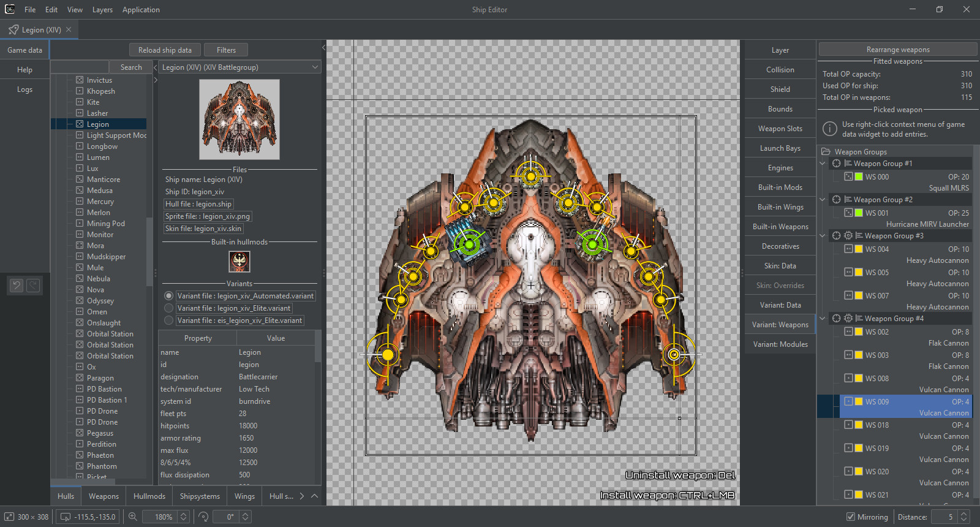Open the Application menu
Screen dimensions: 980x527
click(141, 9)
